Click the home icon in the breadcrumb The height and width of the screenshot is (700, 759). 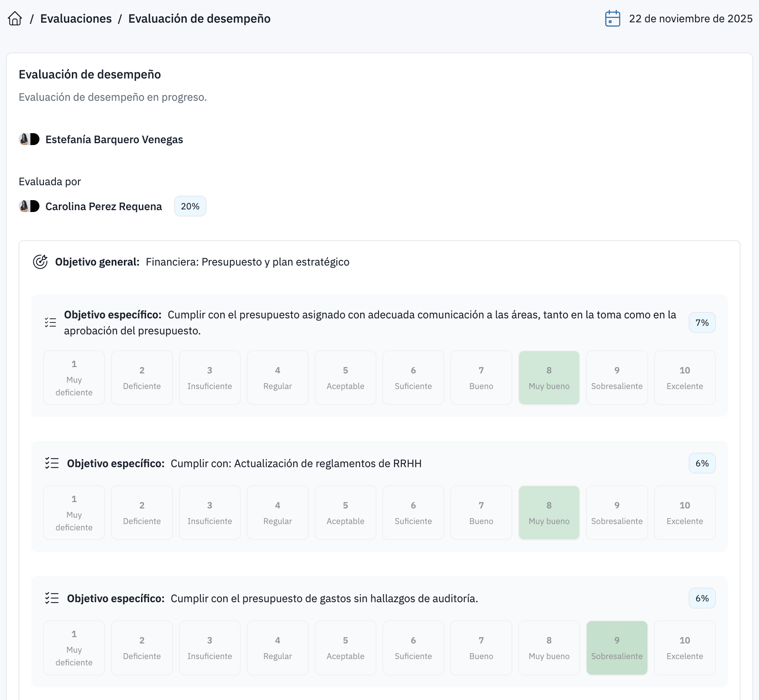16,18
